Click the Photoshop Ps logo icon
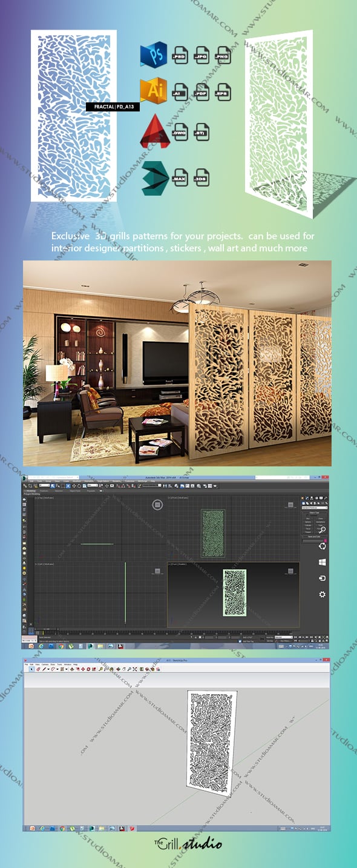Image resolution: width=357 pixels, height=868 pixels. (154, 55)
